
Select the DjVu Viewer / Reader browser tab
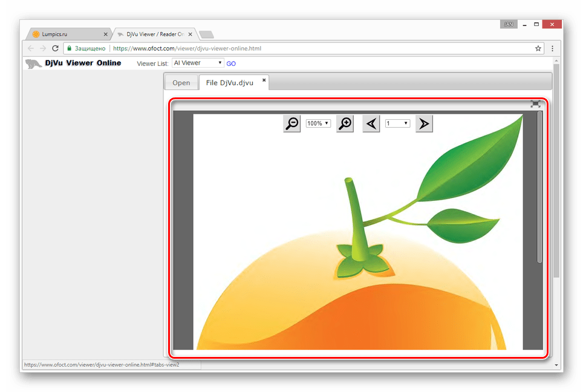(155, 34)
